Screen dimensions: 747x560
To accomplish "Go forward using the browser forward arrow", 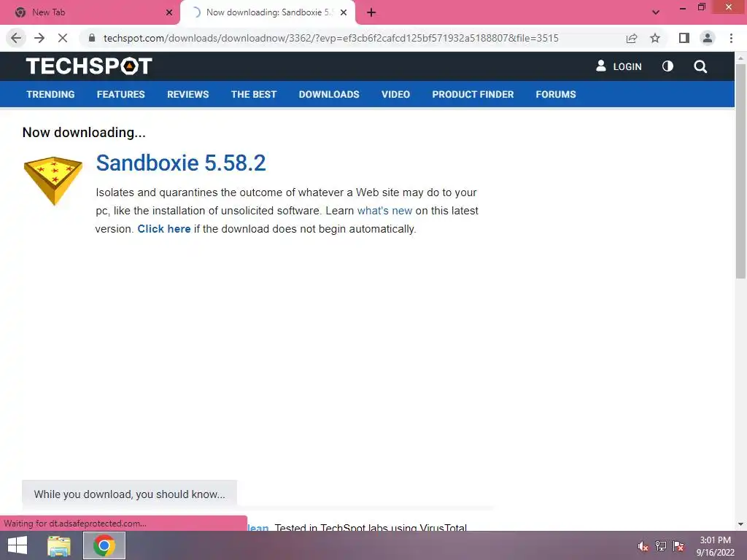I will pos(39,38).
